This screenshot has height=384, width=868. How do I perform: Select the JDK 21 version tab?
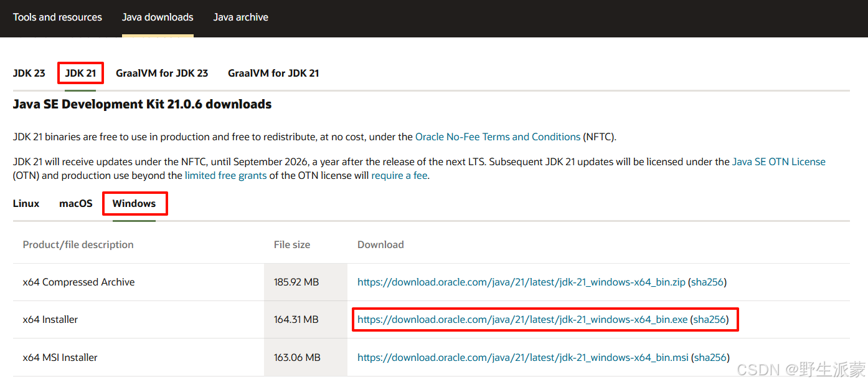(x=80, y=73)
